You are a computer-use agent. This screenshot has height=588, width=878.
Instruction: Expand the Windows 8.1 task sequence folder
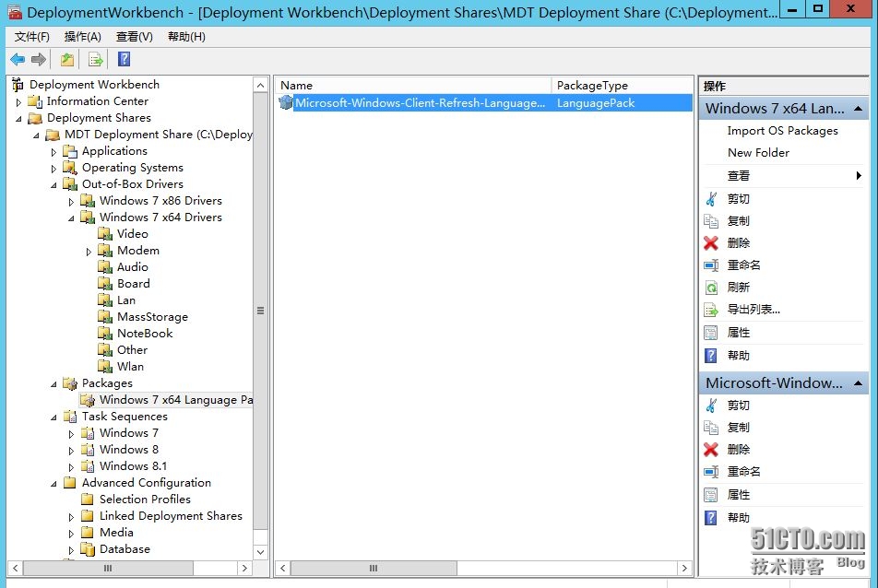tap(71, 467)
